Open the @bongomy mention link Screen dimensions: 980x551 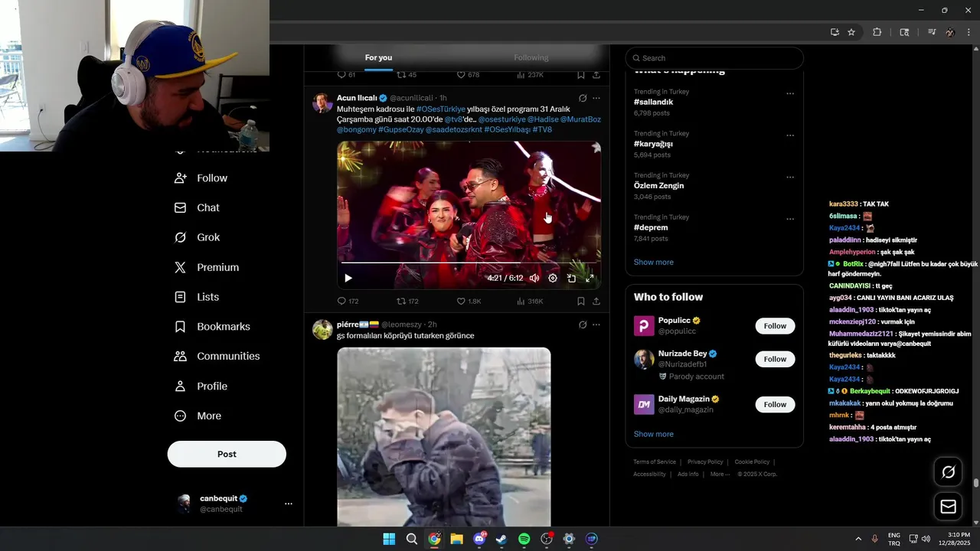click(x=357, y=129)
